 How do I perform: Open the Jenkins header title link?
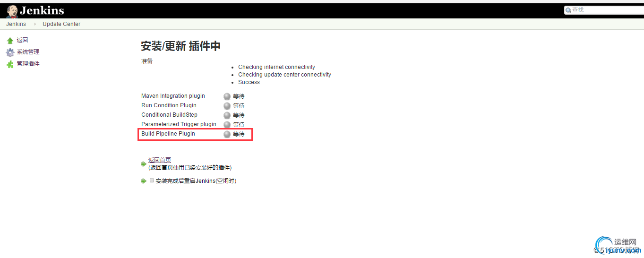(x=42, y=10)
